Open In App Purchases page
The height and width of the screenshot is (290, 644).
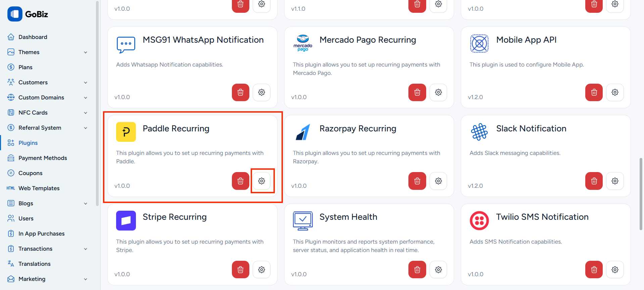(x=41, y=234)
